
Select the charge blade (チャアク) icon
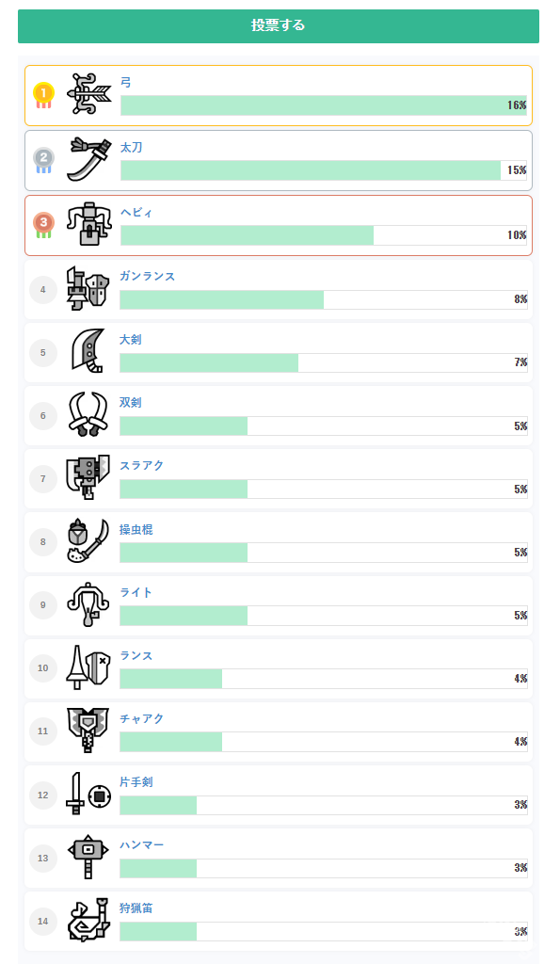(88, 731)
